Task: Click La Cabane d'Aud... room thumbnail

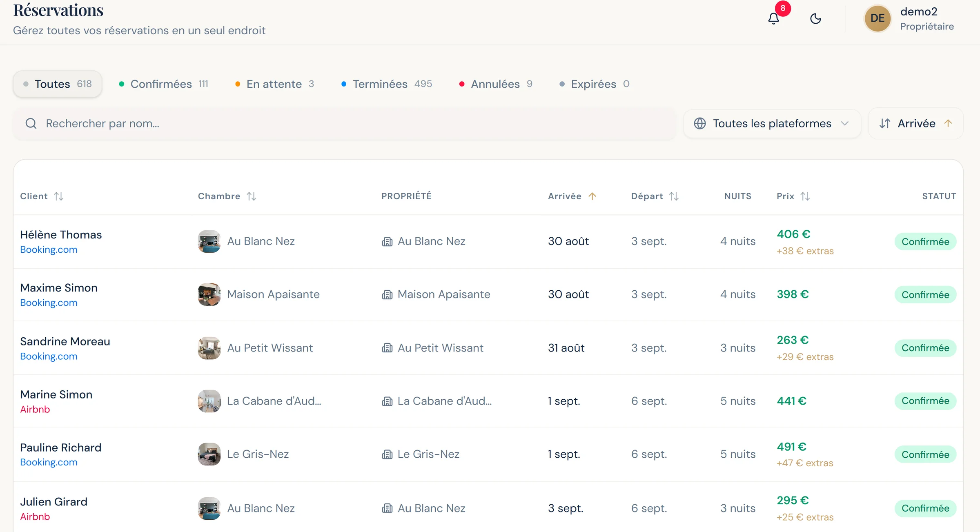Action: click(209, 401)
